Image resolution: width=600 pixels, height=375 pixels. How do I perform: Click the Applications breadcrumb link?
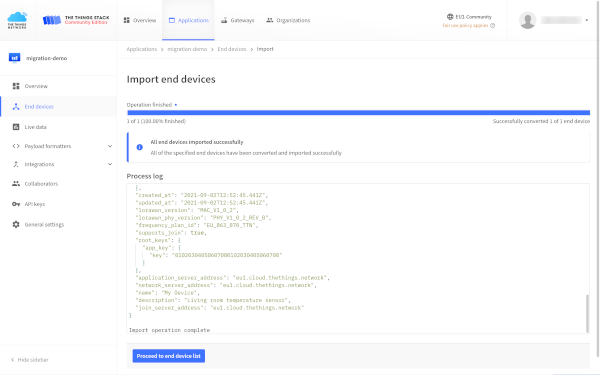click(x=142, y=49)
